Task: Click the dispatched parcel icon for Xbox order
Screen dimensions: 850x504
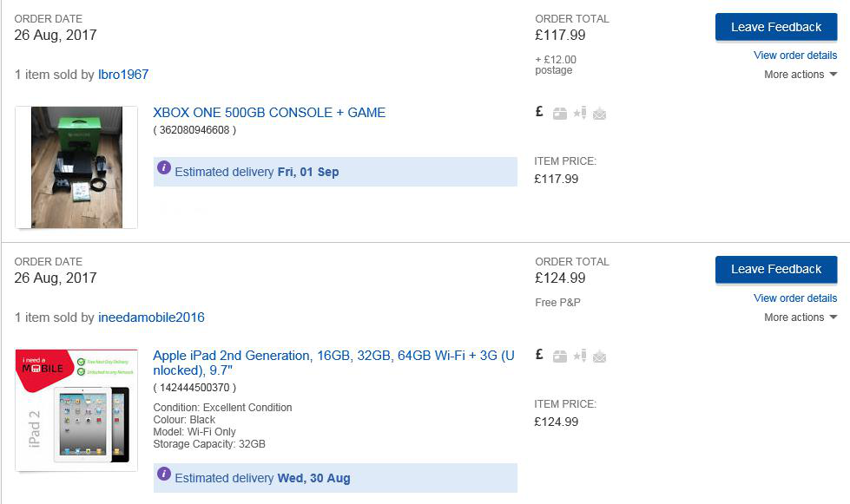Action: [x=560, y=113]
